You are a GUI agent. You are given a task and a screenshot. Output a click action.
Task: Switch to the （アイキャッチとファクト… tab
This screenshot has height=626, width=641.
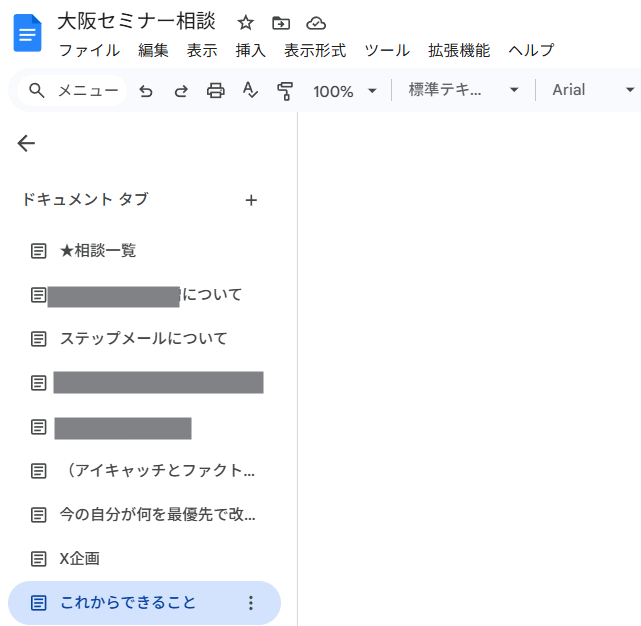click(x=144, y=471)
